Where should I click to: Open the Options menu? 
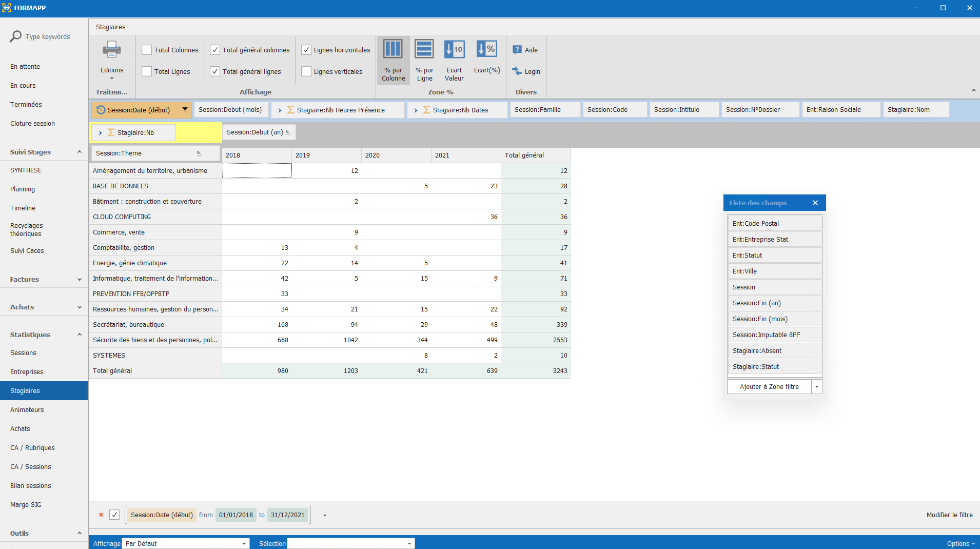click(961, 543)
